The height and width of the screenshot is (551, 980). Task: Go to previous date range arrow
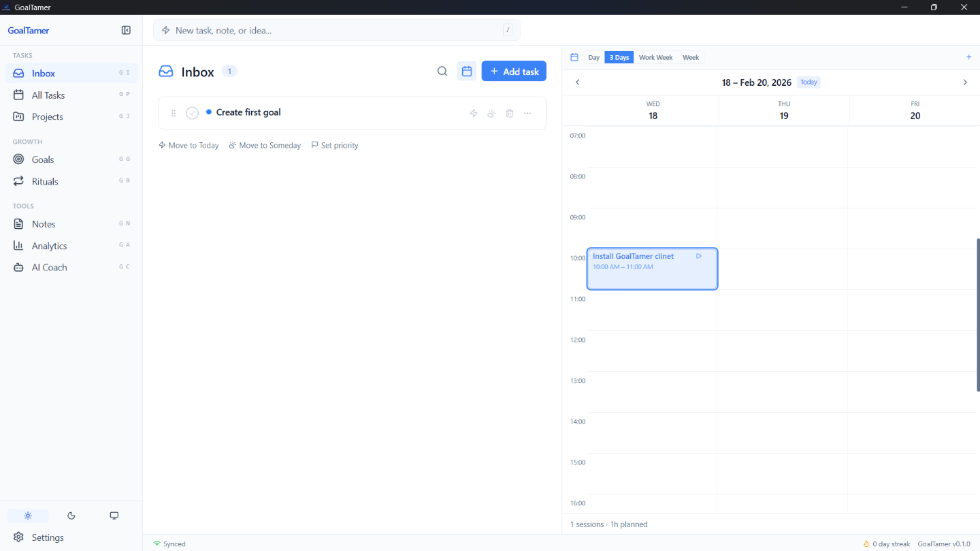[x=578, y=82]
